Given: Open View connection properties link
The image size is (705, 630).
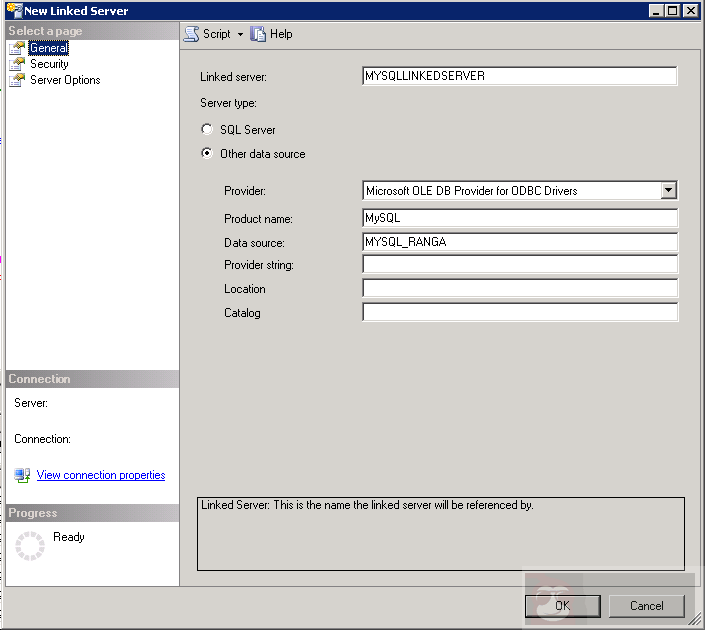Looking at the screenshot, I should pyautogui.click(x=101, y=476).
